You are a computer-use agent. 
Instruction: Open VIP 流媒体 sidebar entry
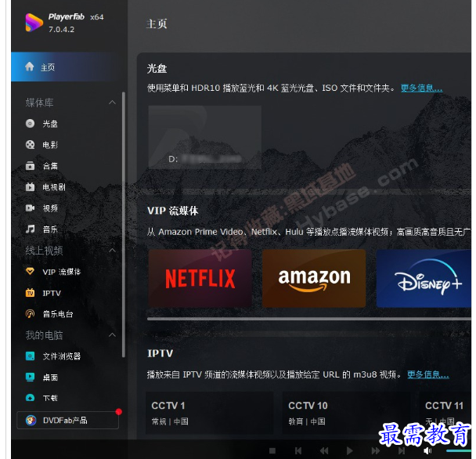click(x=62, y=272)
